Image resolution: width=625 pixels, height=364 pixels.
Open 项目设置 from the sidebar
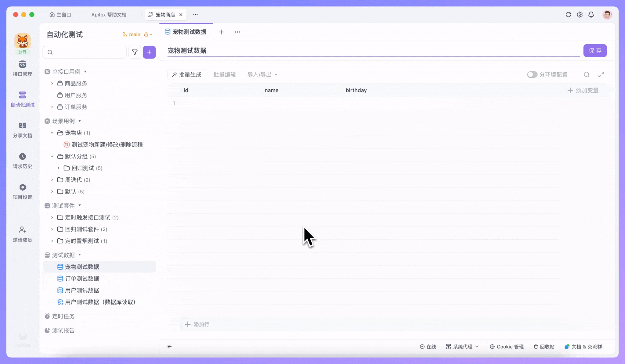(22, 191)
